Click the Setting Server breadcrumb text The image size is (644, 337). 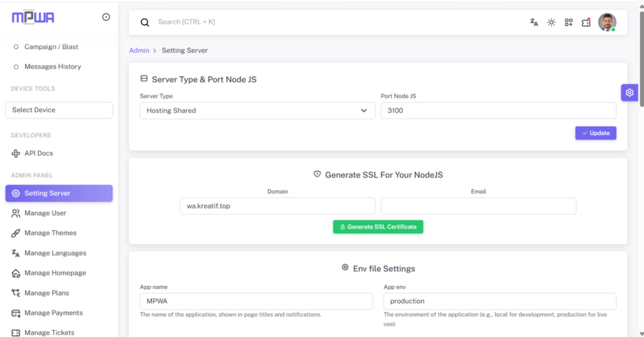[x=185, y=50]
